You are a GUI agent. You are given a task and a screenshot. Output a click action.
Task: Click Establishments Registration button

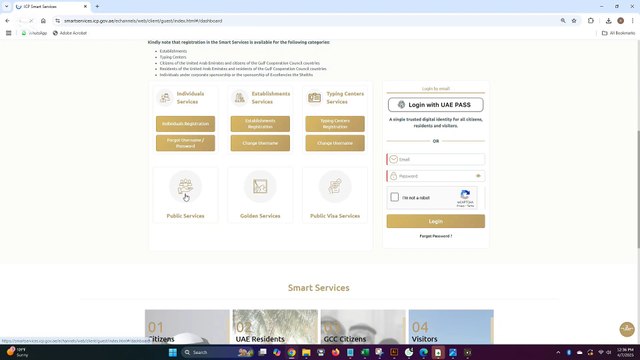coord(260,124)
